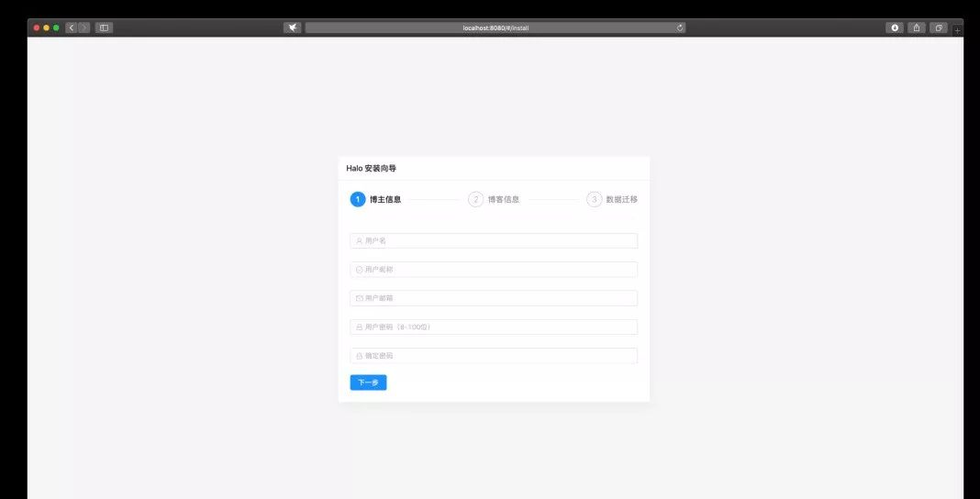Select step 2 博客信息

click(x=494, y=199)
